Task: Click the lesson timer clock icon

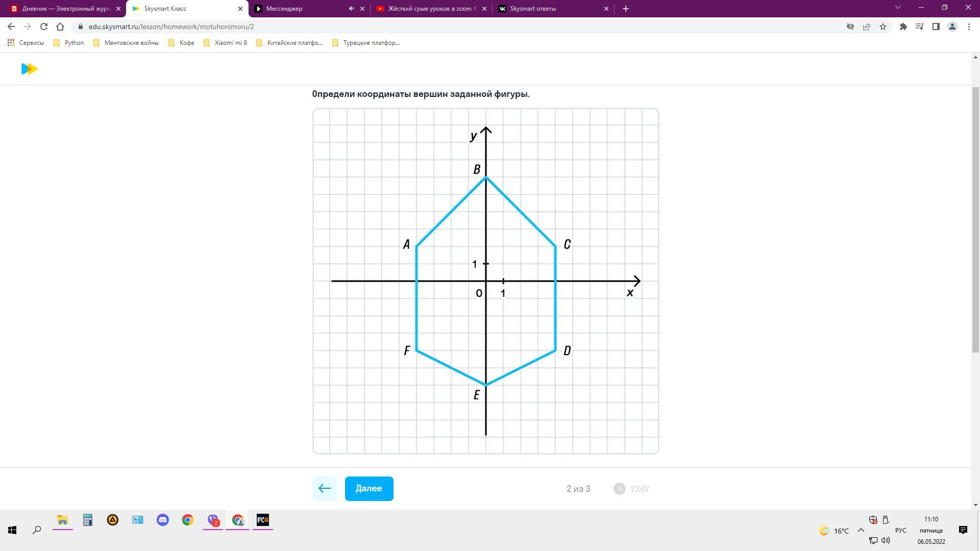Action: tap(619, 489)
